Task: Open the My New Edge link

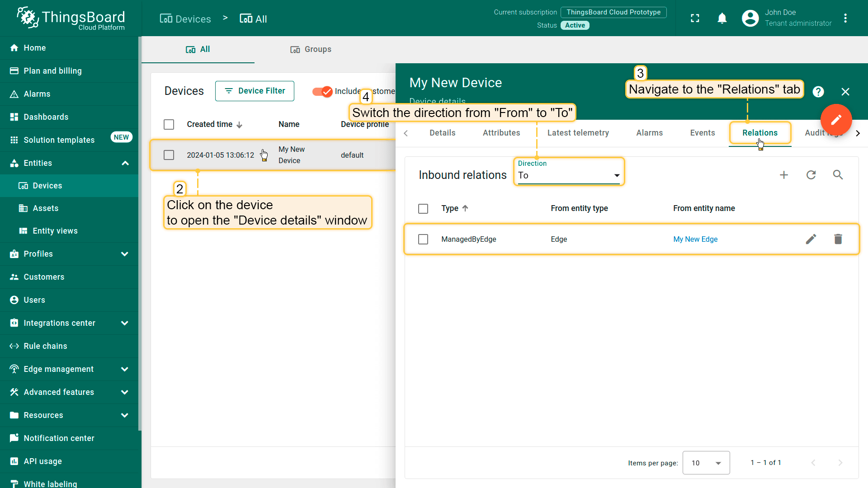Action: 695,239
